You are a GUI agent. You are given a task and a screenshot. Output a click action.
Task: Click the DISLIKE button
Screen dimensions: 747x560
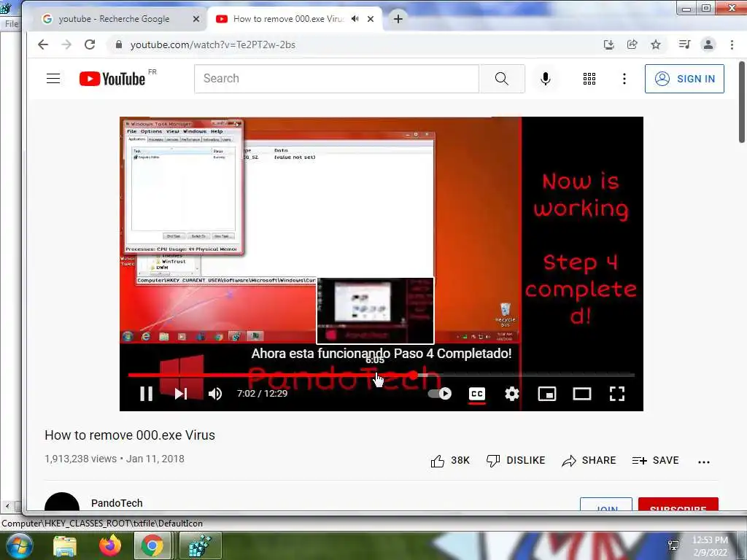pos(516,461)
